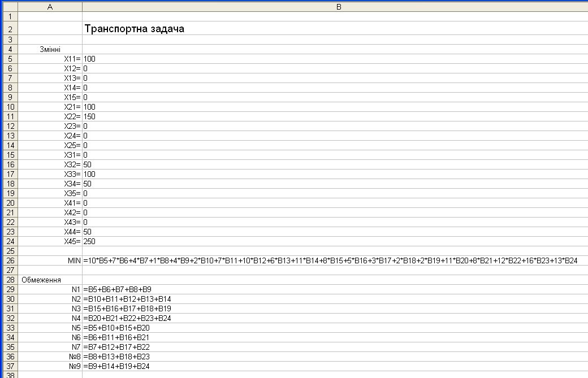Click the X35= label cell

tap(50, 193)
